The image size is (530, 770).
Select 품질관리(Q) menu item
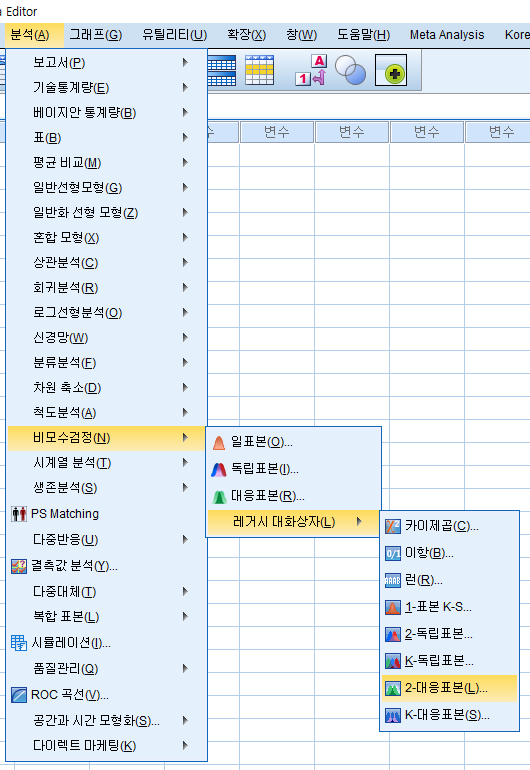[107, 668]
